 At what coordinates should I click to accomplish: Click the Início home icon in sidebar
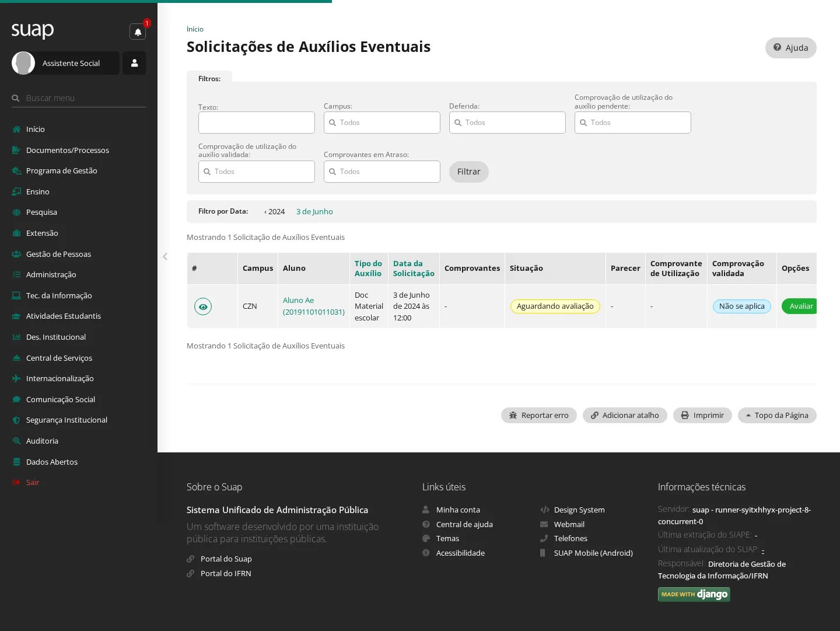click(16, 129)
